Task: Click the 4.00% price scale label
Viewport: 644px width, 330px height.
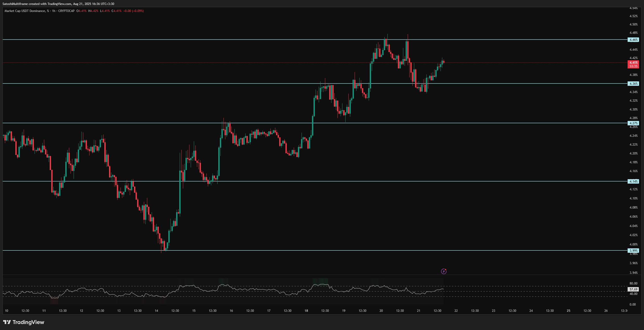Action: (x=633, y=244)
